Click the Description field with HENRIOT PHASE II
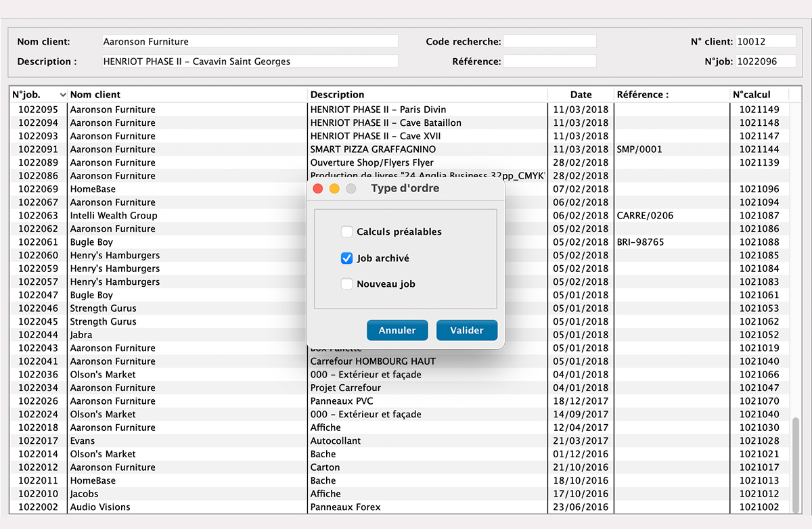 coord(249,62)
